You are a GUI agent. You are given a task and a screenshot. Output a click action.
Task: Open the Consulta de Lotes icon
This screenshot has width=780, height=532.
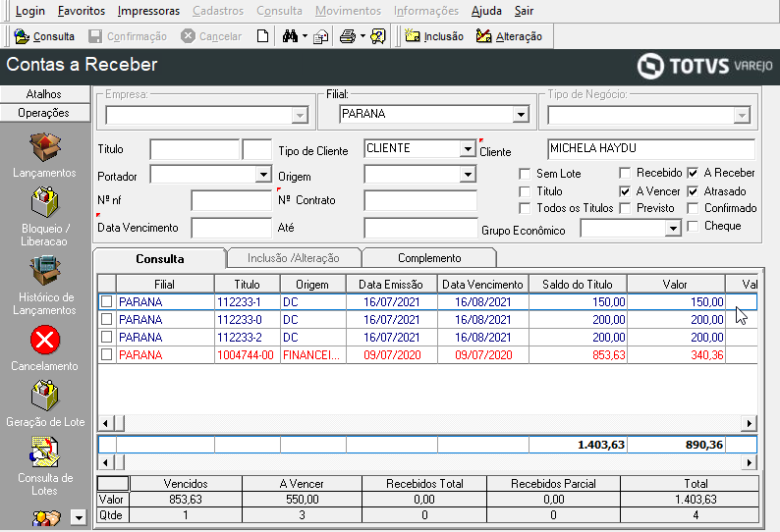(45, 452)
